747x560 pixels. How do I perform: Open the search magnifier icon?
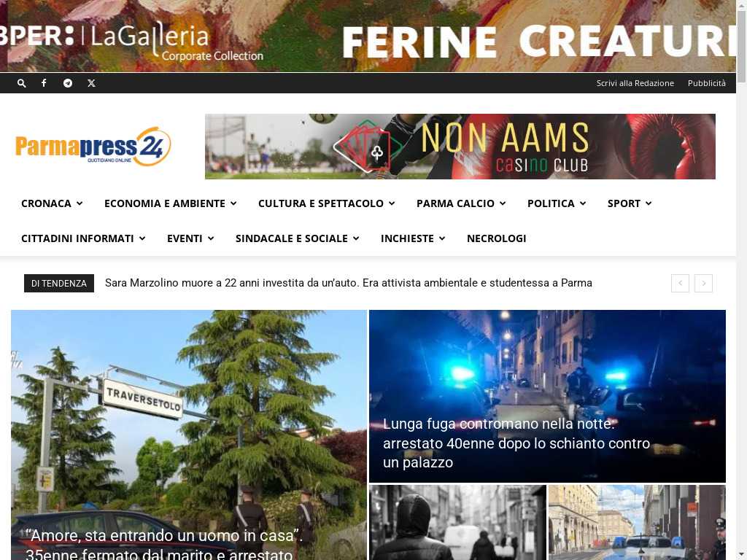tap(21, 83)
